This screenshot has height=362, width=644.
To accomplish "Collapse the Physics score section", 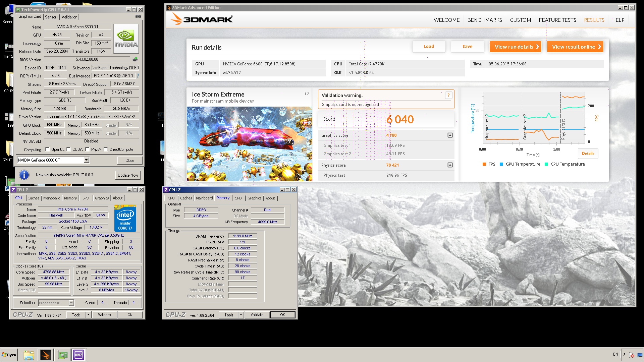I will click(x=450, y=165).
